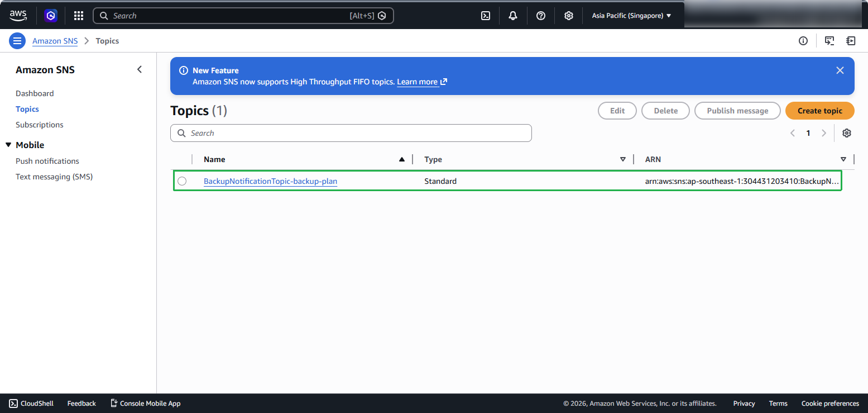The height and width of the screenshot is (413, 868).
Task: Open the notifications bell
Action: (x=513, y=16)
